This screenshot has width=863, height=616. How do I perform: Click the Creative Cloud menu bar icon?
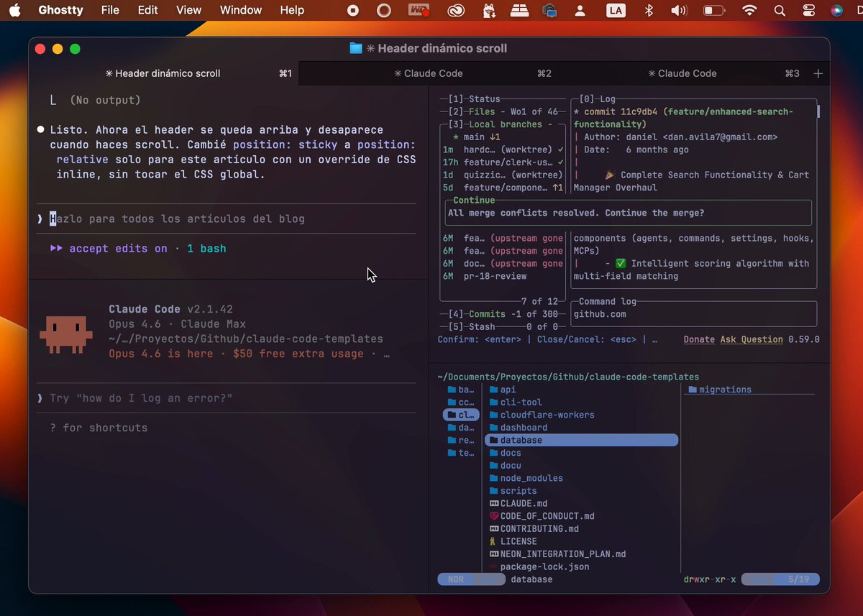[x=457, y=11]
